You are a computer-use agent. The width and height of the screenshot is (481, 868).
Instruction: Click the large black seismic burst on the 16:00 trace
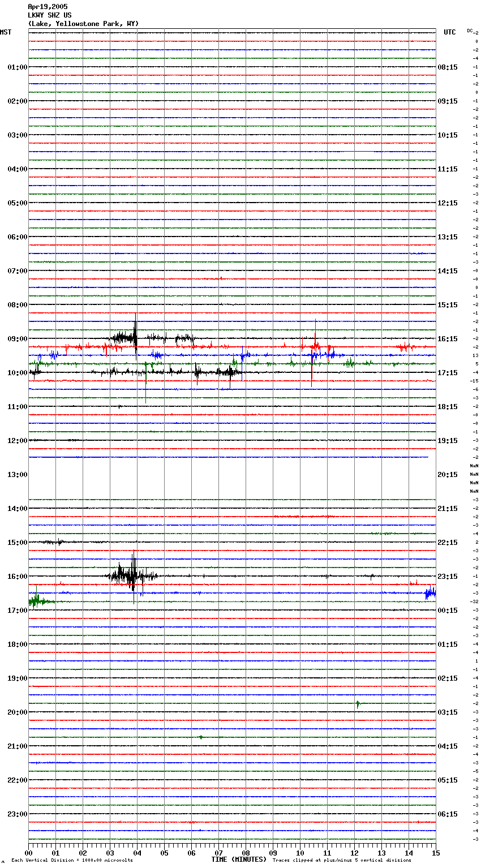tap(131, 577)
